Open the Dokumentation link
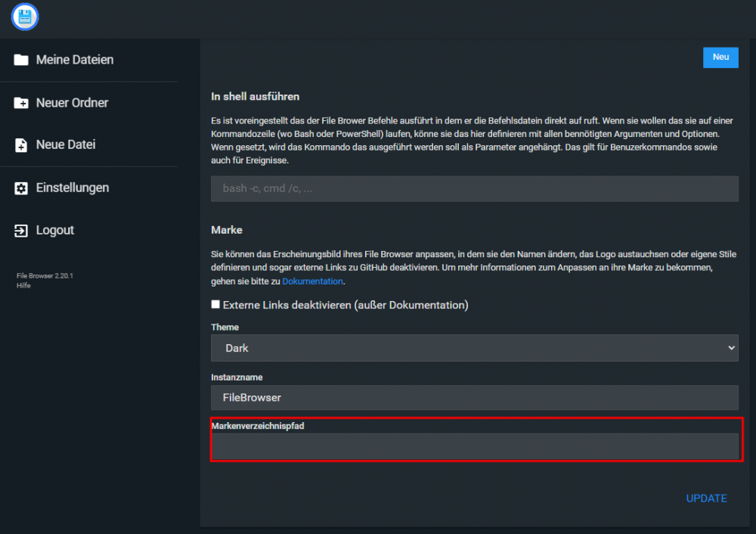This screenshot has height=534, width=756. click(x=312, y=281)
